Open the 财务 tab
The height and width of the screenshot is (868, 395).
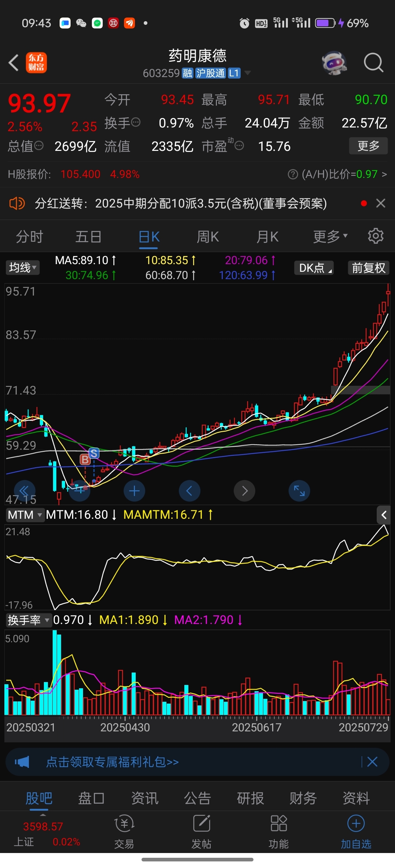[303, 798]
